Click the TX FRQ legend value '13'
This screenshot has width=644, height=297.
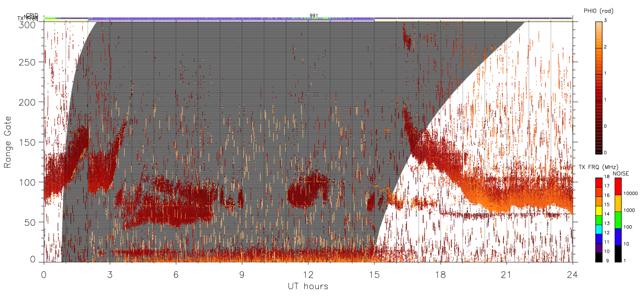[x=607, y=223]
